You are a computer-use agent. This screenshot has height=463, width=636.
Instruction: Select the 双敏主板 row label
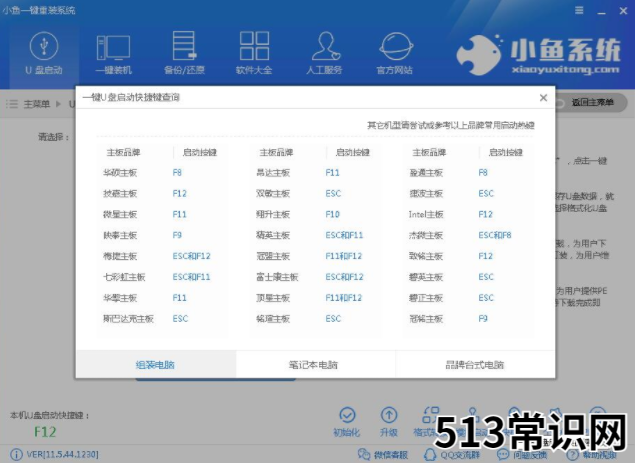[273, 194]
